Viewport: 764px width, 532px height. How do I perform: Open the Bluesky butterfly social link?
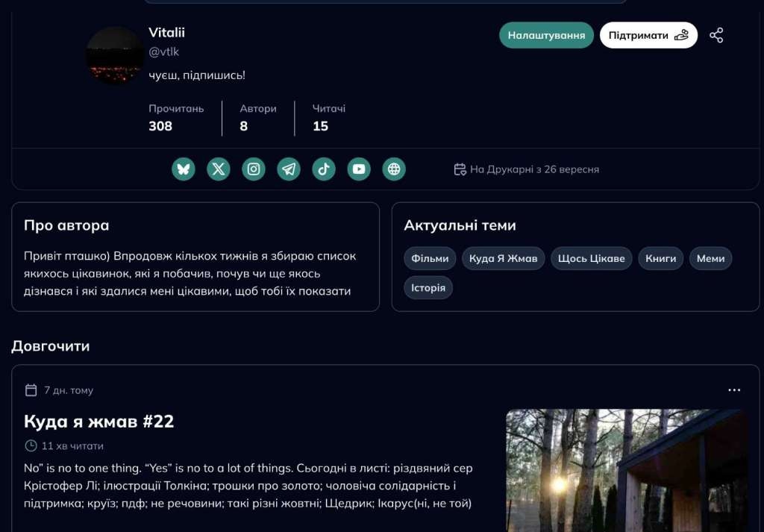pyautogui.click(x=184, y=169)
